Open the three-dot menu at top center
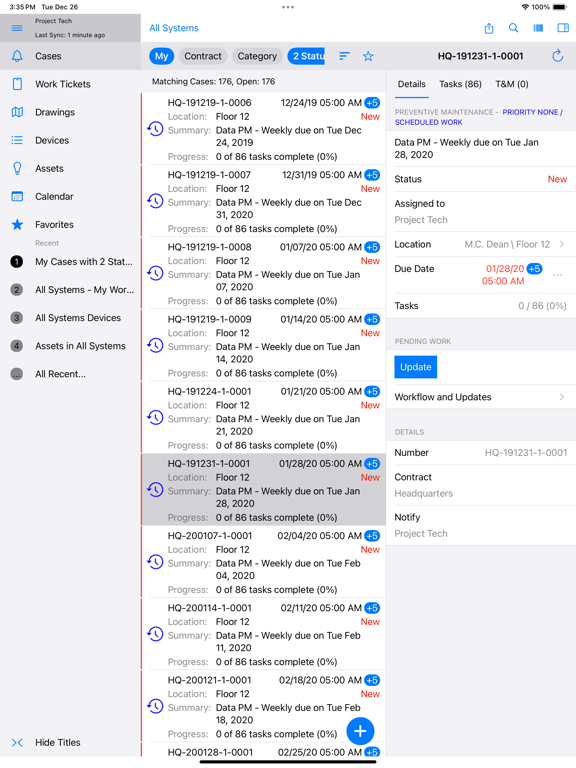The width and height of the screenshot is (576, 768). click(288, 7)
